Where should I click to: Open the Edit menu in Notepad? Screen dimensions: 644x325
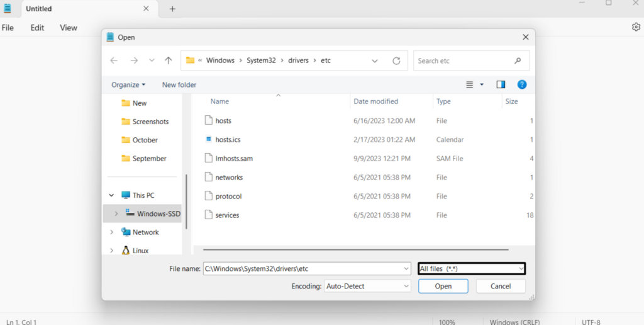pyautogui.click(x=37, y=28)
